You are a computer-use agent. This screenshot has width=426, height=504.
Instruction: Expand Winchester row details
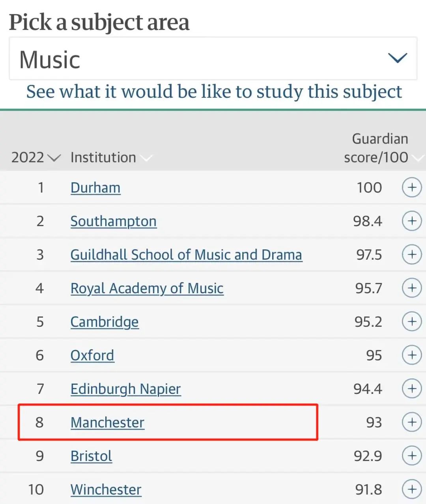[x=412, y=489]
